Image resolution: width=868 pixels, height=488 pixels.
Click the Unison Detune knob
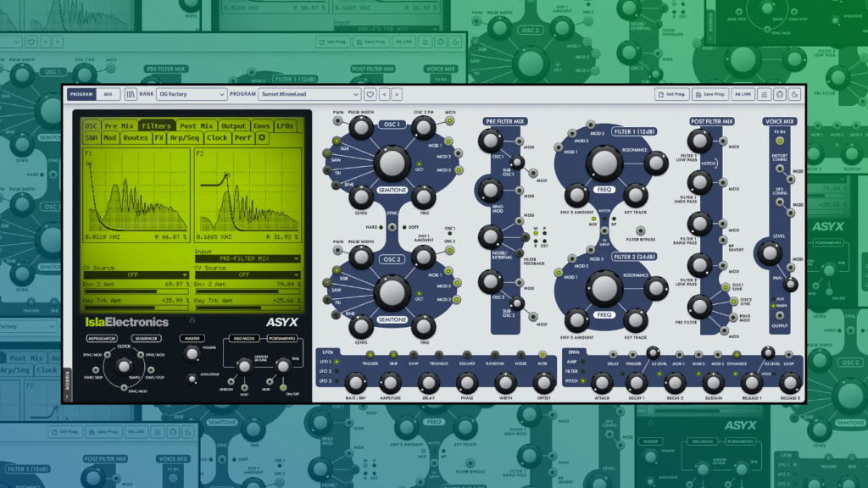(x=243, y=366)
